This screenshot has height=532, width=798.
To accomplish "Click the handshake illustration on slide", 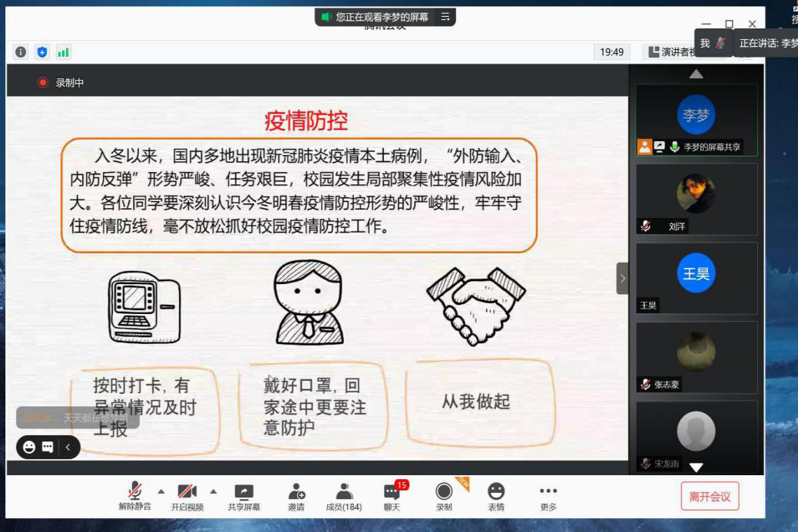I will click(x=476, y=306).
